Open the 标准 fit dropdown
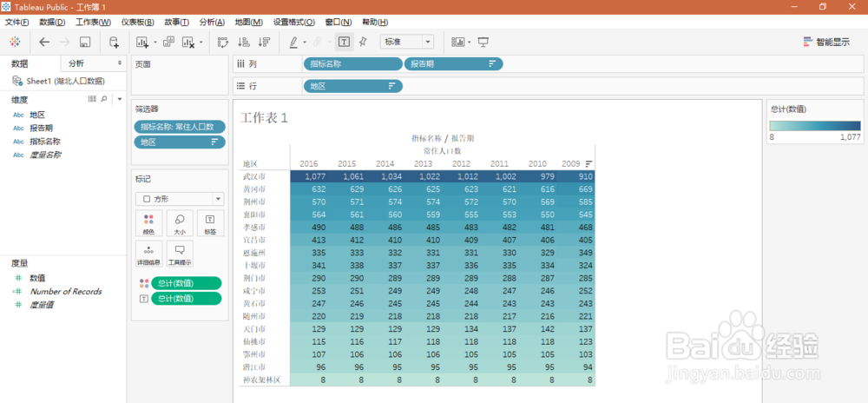 pos(407,42)
